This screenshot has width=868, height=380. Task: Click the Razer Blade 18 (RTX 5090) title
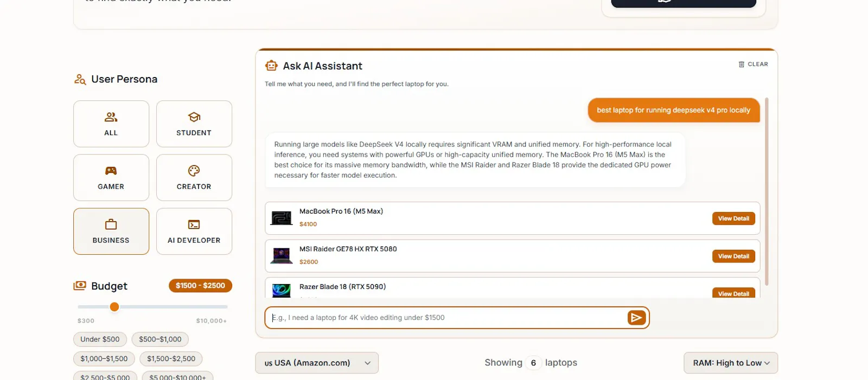[x=343, y=287]
